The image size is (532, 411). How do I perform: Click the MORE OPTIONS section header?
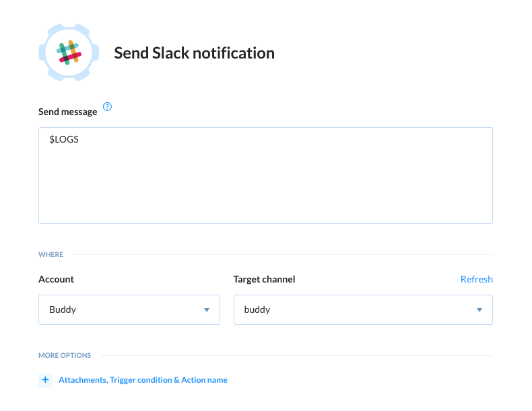point(65,355)
